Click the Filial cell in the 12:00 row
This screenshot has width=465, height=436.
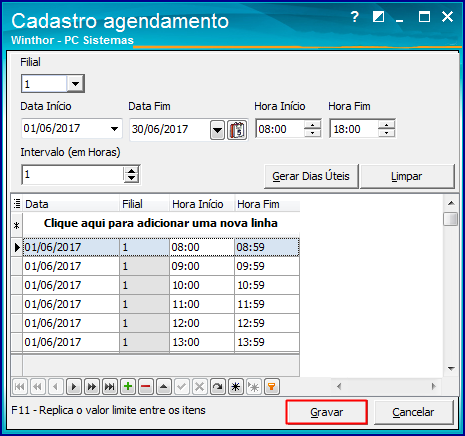pos(144,323)
